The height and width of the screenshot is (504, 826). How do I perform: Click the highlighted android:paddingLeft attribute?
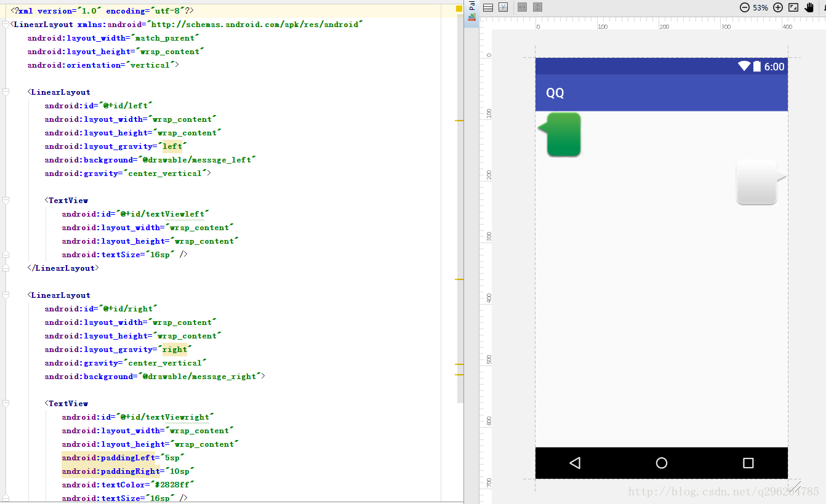tap(108, 458)
